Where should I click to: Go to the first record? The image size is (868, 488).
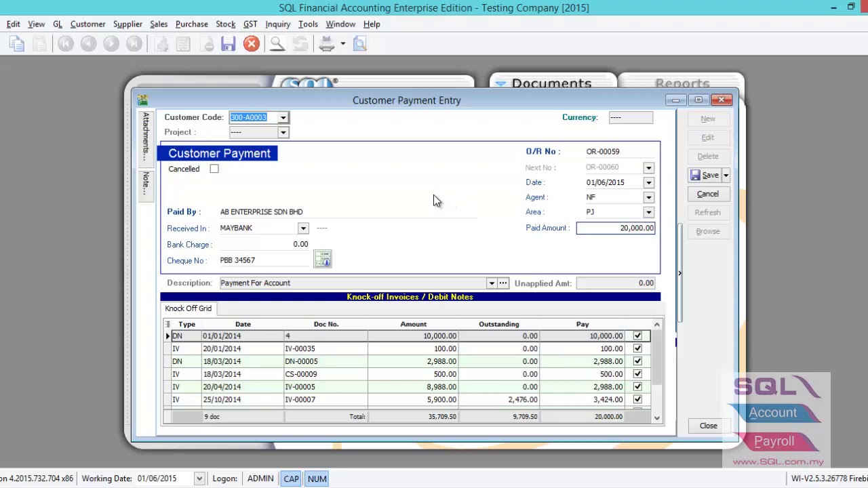tap(65, 44)
